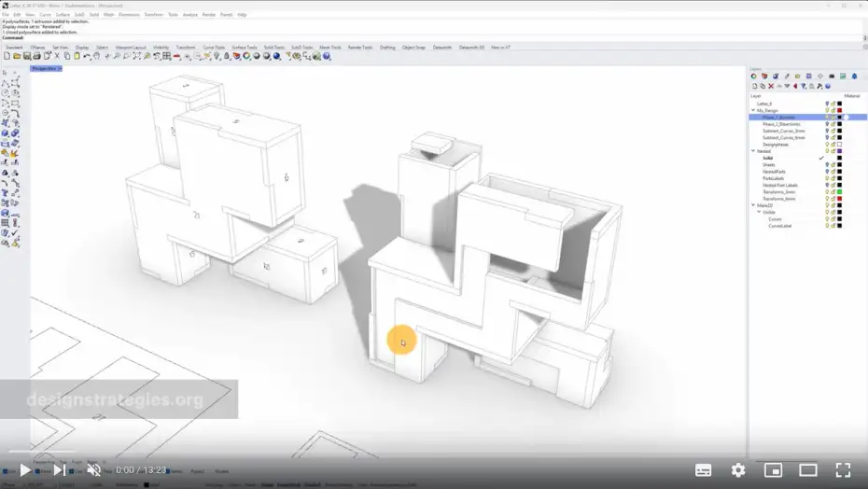Enable miniplayer mode button
The width and height of the screenshot is (868, 489).
[773, 470]
